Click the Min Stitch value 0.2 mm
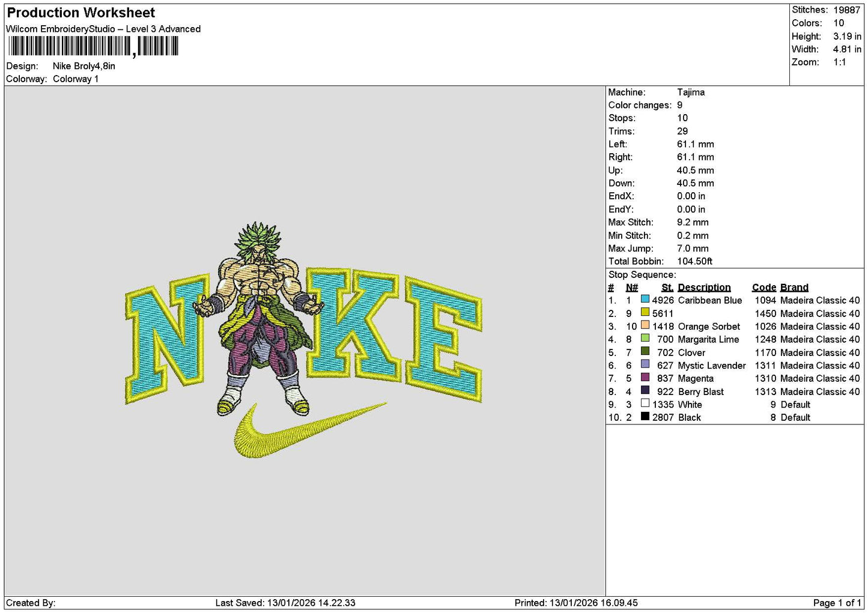The image size is (868, 613). coord(693,236)
